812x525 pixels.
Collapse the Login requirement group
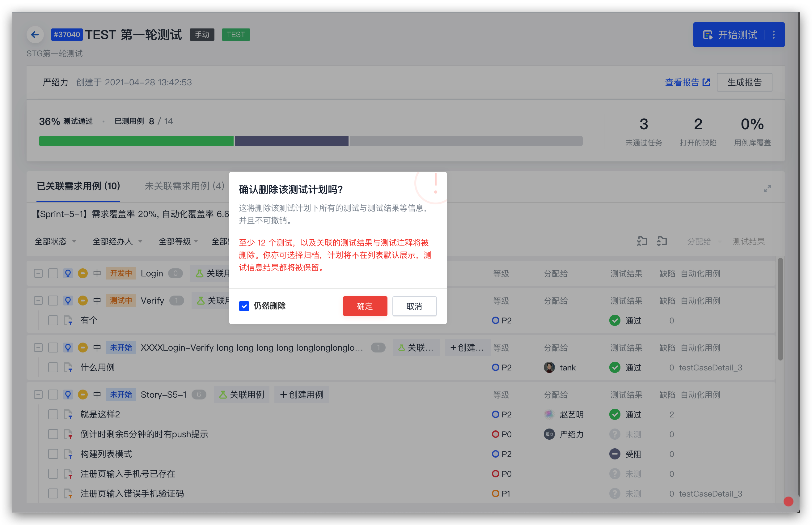coord(39,273)
